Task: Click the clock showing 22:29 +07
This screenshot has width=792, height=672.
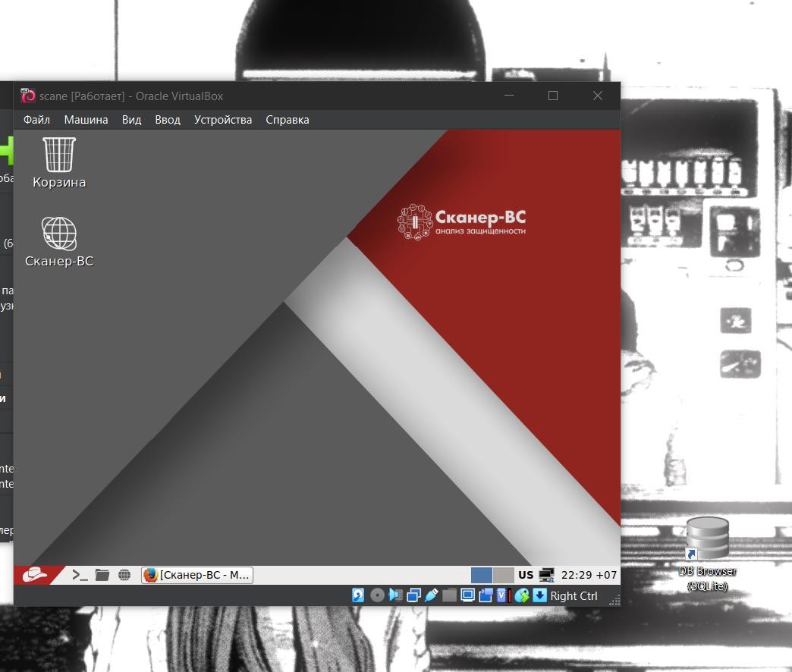Action: pos(589,575)
